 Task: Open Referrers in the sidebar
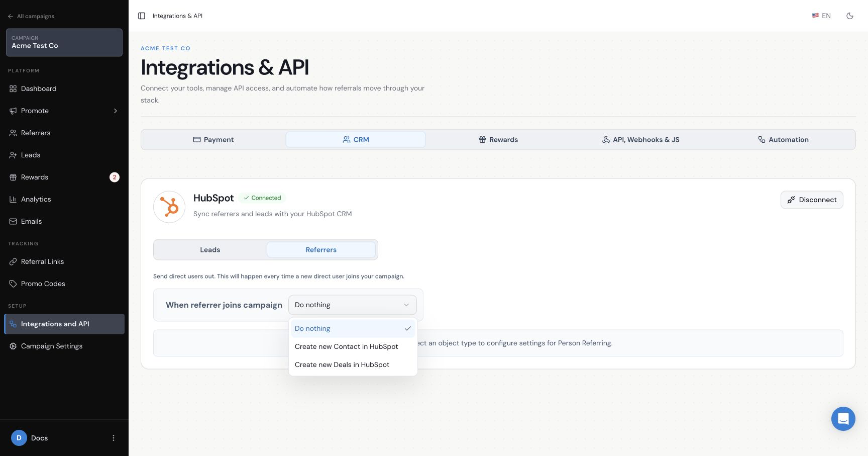[x=64, y=133]
